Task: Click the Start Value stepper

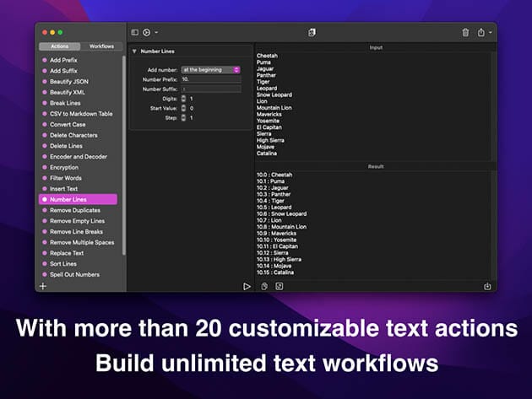Action: (183, 108)
